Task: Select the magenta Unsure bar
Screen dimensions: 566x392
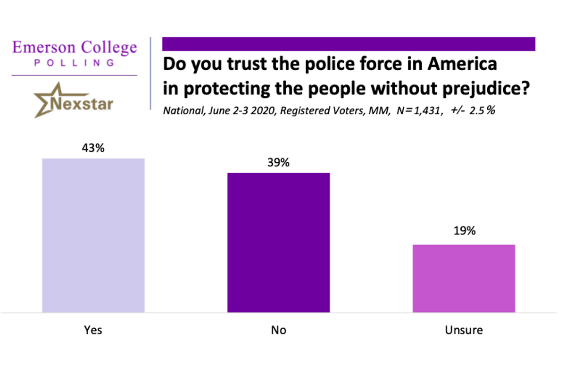Action: coord(464,278)
